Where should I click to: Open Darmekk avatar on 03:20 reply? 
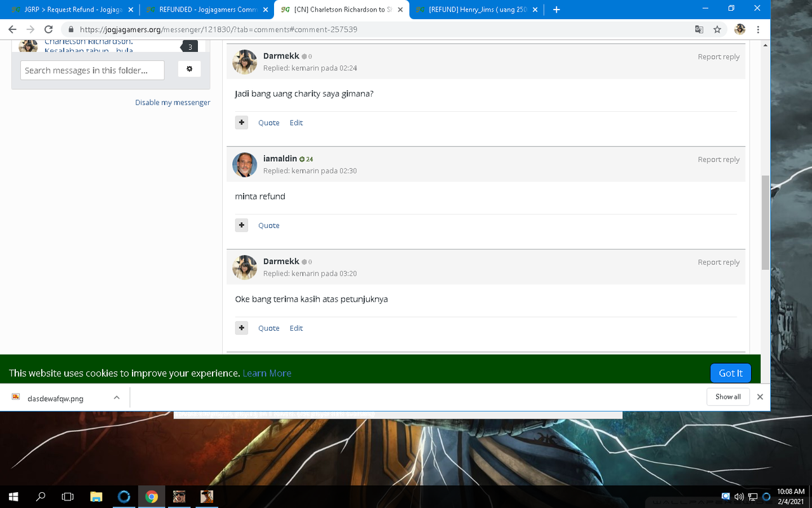[x=245, y=268]
